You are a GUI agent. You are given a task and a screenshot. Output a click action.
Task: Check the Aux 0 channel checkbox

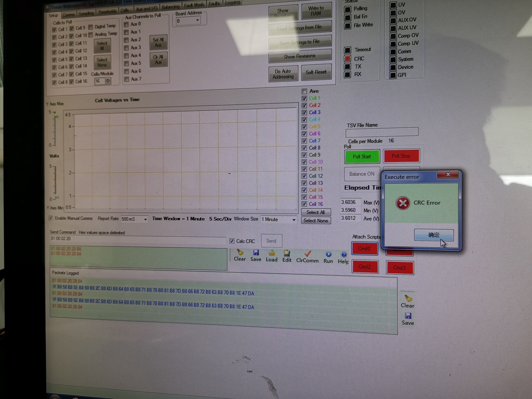pos(126,25)
